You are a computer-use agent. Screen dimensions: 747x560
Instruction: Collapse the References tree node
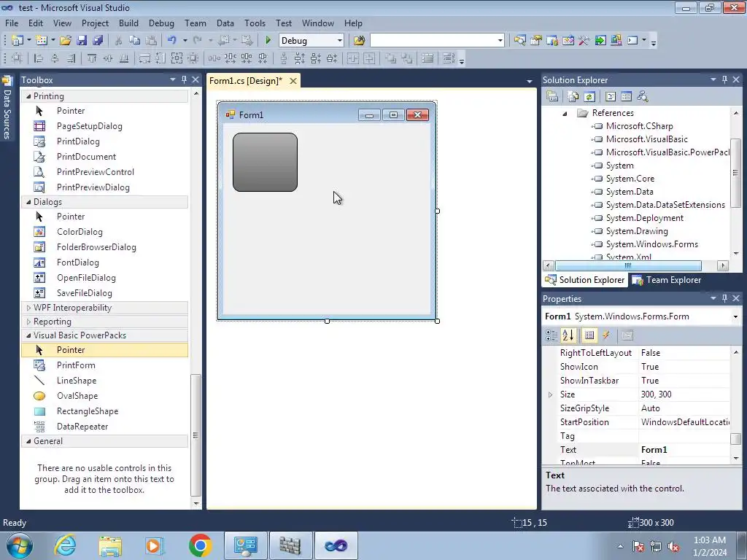(x=565, y=113)
